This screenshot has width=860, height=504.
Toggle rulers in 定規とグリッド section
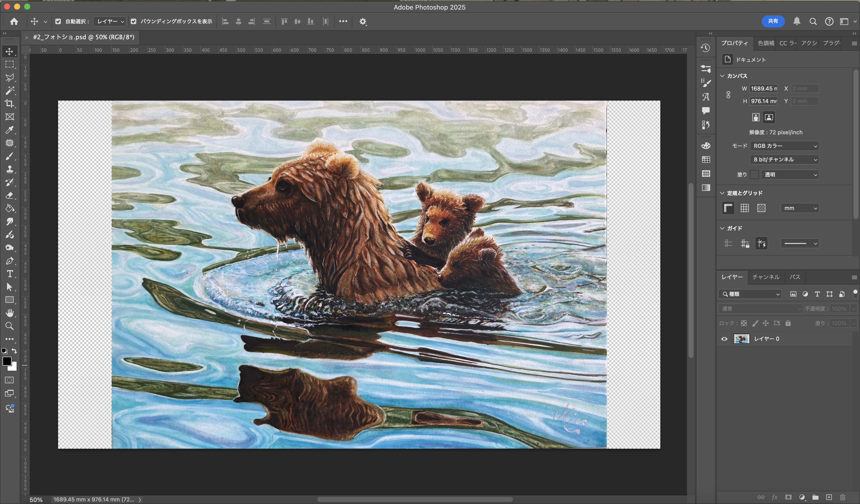pos(728,208)
